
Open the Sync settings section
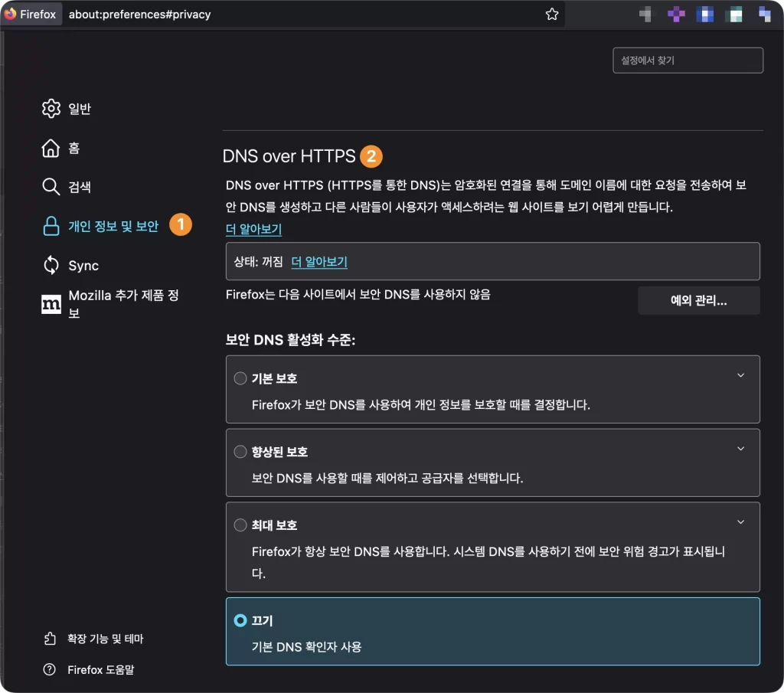coord(83,266)
